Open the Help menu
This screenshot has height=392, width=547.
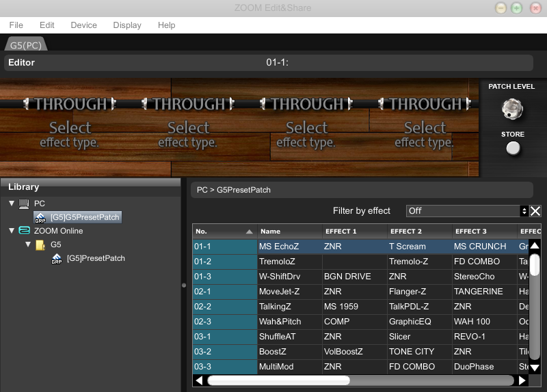(166, 25)
